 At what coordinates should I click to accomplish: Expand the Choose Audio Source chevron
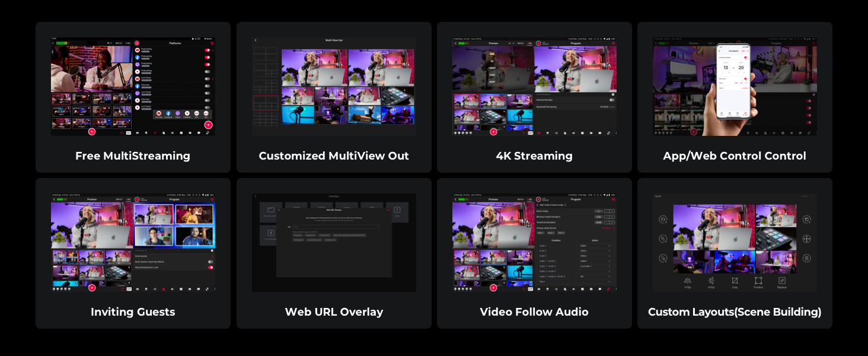click(614, 228)
